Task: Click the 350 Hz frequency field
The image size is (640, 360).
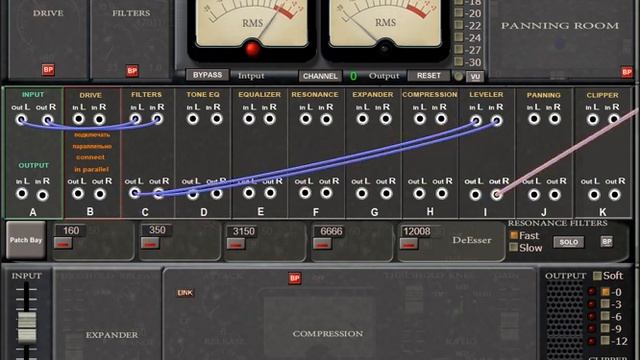Action: click(157, 230)
